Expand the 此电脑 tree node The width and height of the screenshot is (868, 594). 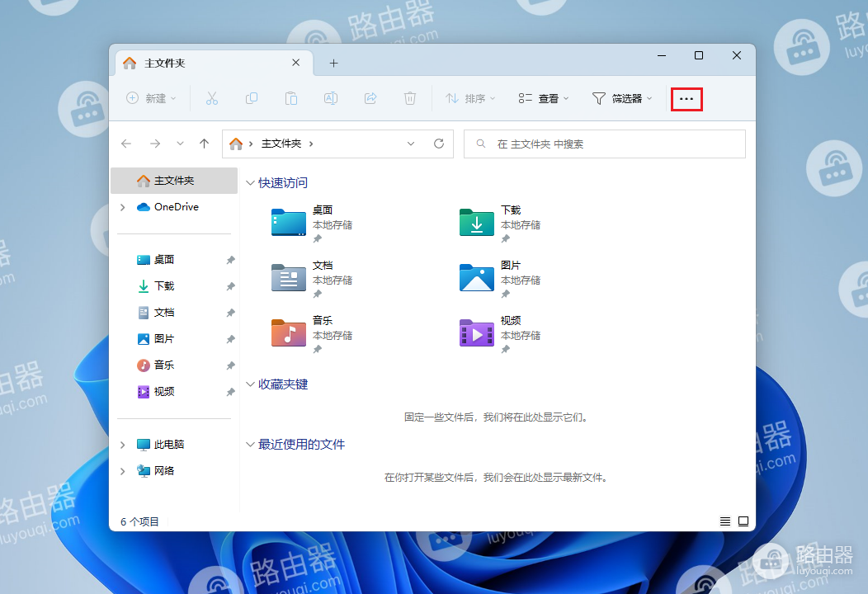(123, 445)
